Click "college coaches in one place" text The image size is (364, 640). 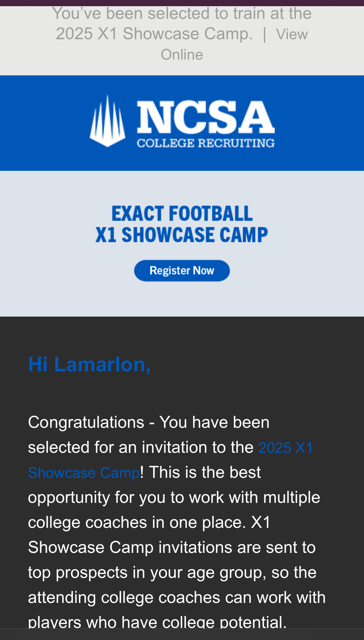pyautogui.click(x=137, y=522)
